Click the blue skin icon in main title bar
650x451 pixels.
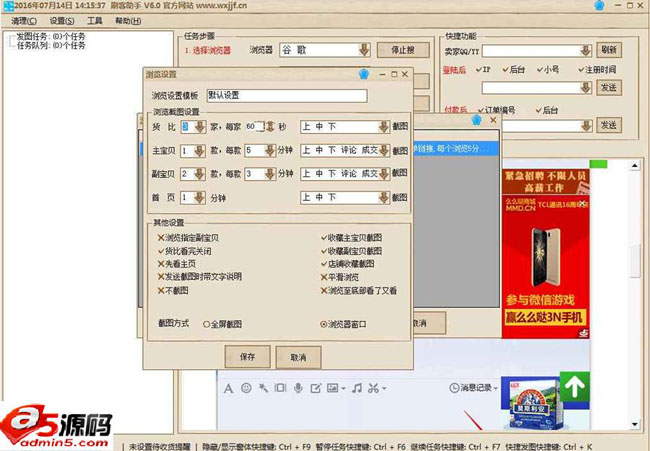click(x=599, y=5)
